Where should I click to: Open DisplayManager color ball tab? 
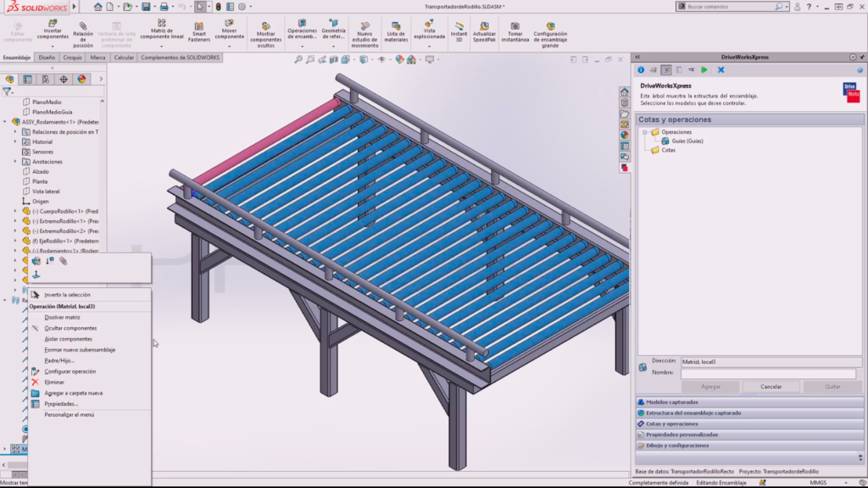pos(82,79)
